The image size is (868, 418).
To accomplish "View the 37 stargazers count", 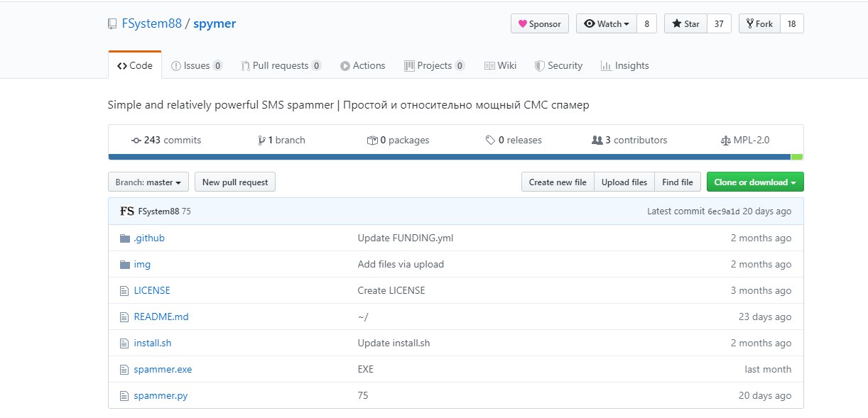I will [x=719, y=23].
